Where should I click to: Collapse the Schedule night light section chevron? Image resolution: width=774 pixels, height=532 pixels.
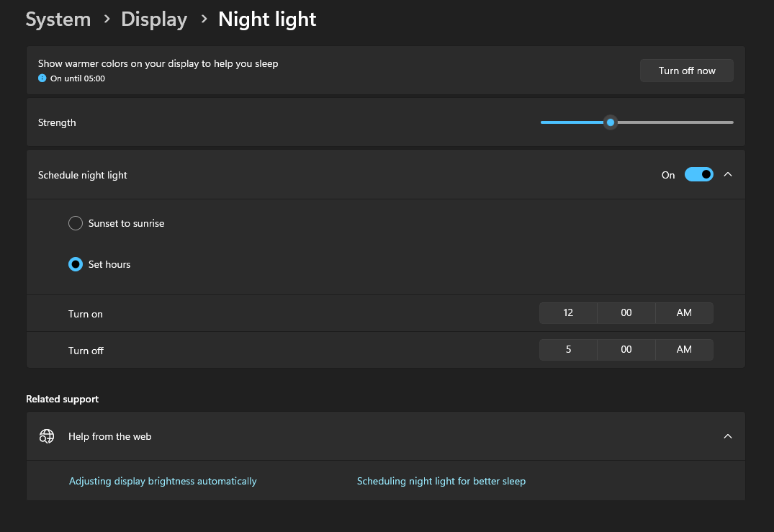tap(728, 175)
